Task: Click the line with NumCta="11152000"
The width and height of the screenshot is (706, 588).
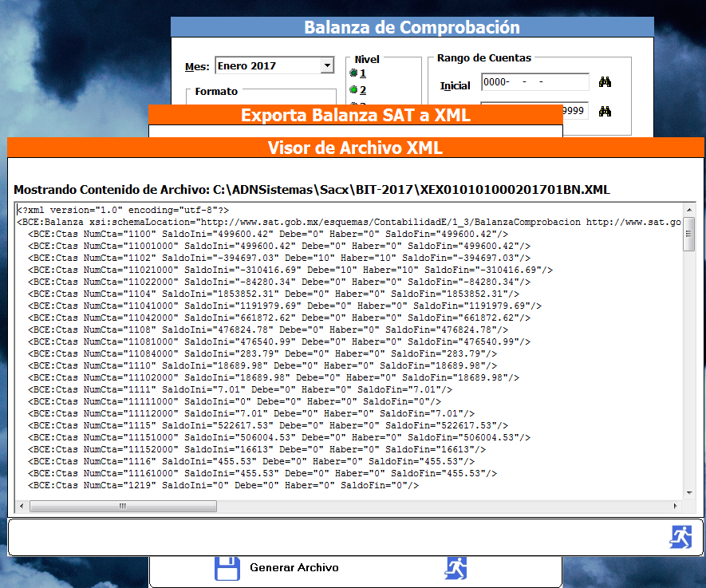Action: click(257, 449)
